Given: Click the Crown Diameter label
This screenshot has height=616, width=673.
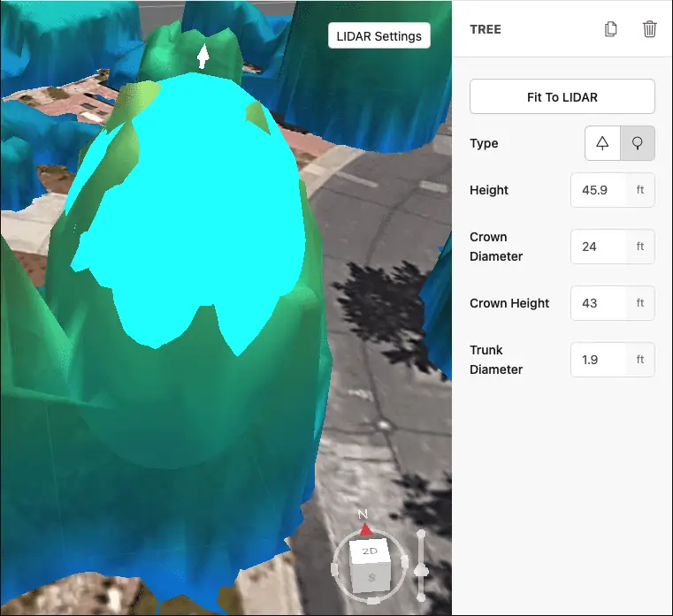Looking at the screenshot, I should pyautogui.click(x=496, y=247).
